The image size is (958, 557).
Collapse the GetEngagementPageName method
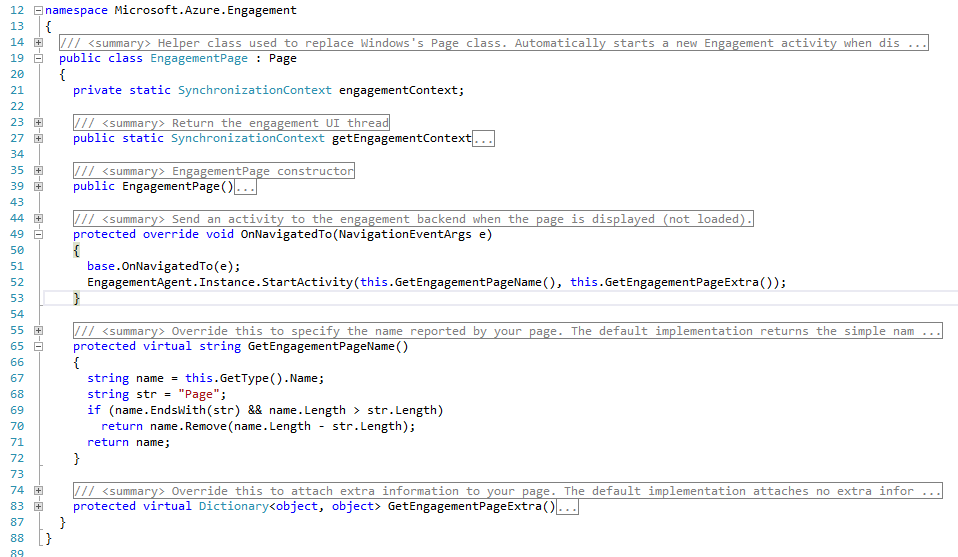[x=38, y=346]
